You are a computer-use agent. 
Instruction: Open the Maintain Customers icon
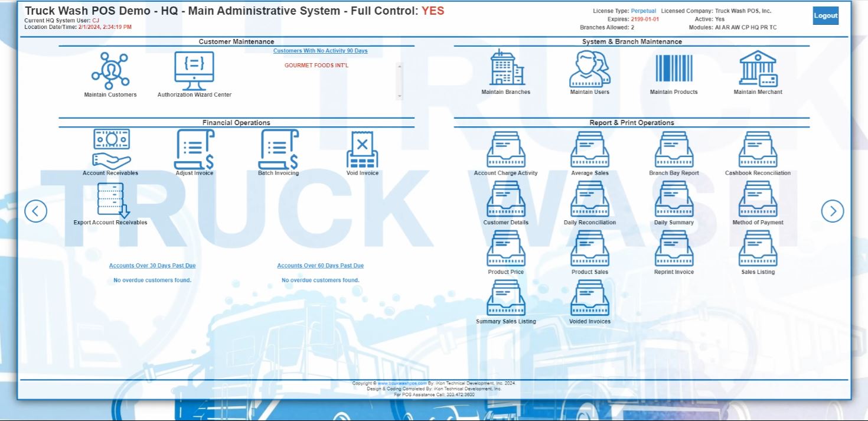[x=110, y=71]
